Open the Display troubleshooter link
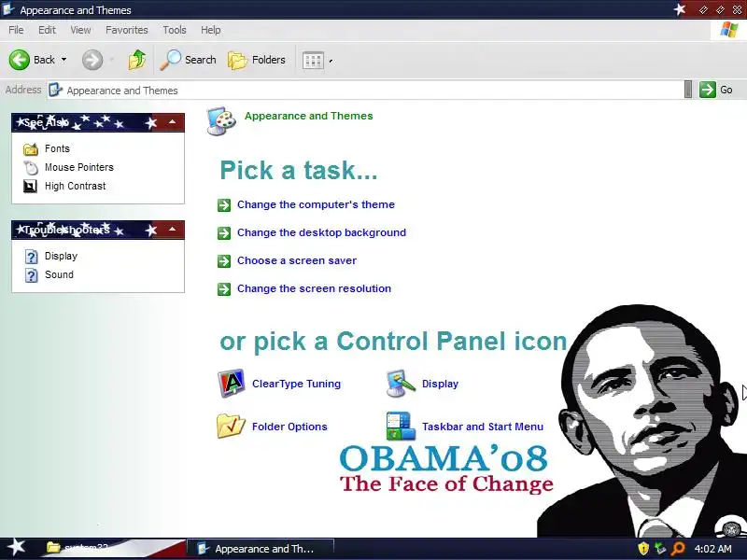 pos(61,256)
